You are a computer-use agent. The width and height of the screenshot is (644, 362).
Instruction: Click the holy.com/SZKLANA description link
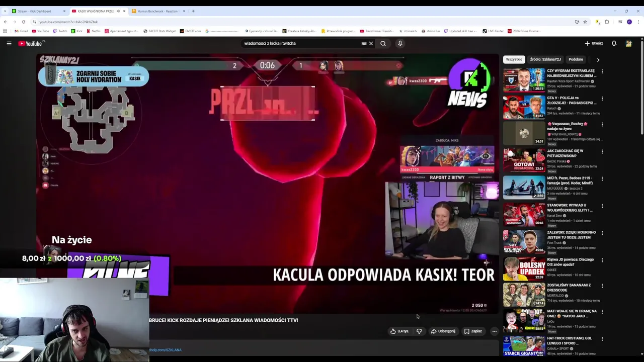(165, 350)
